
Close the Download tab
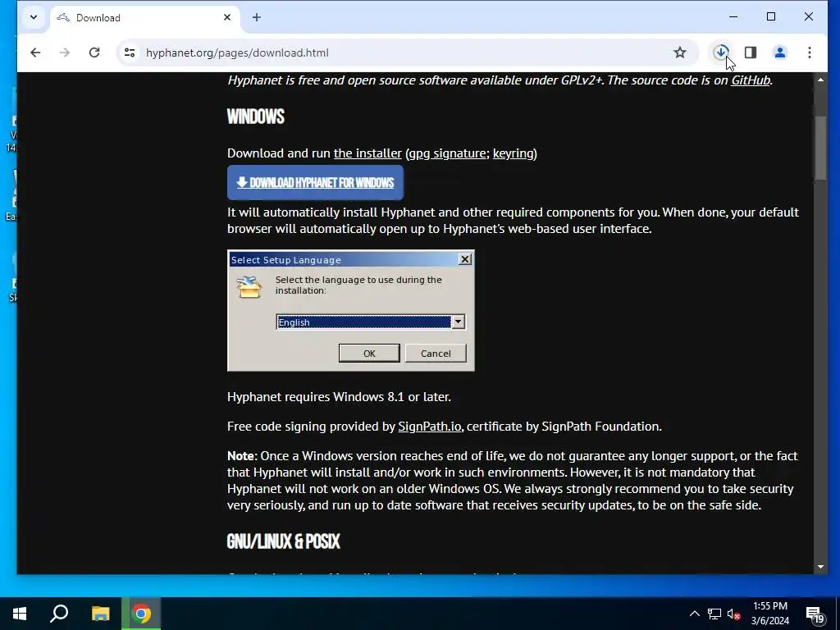[x=227, y=18]
